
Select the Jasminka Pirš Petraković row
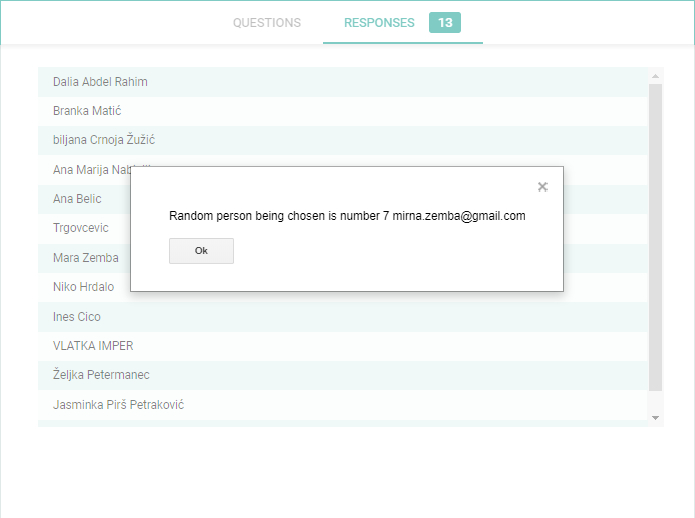tap(118, 405)
